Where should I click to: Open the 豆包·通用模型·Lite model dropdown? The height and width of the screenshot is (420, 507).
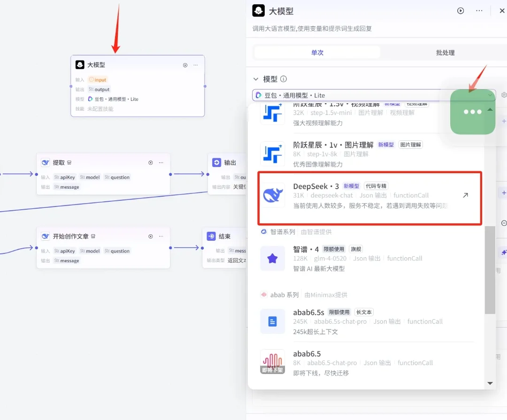click(x=374, y=95)
